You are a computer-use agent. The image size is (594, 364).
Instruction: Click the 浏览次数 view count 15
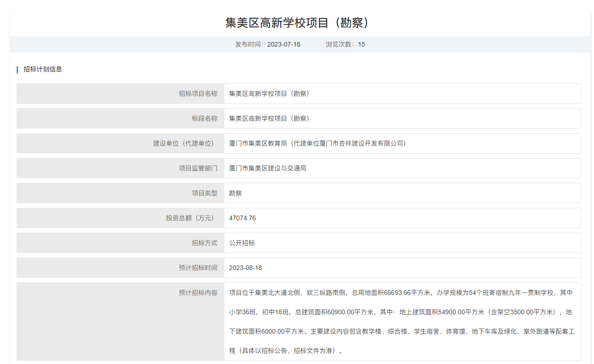[361, 44]
